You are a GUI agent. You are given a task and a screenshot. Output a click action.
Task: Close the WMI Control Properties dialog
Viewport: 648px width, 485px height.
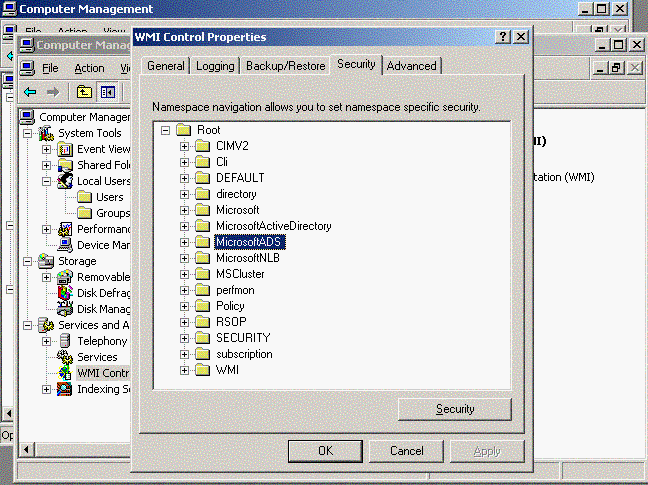click(x=521, y=37)
